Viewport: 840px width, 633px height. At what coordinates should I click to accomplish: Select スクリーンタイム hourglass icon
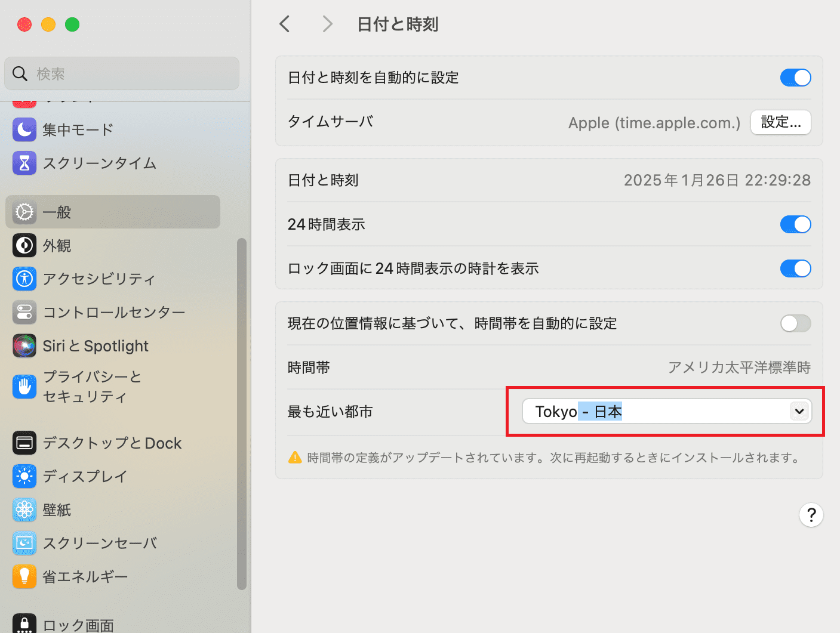[x=24, y=163]
